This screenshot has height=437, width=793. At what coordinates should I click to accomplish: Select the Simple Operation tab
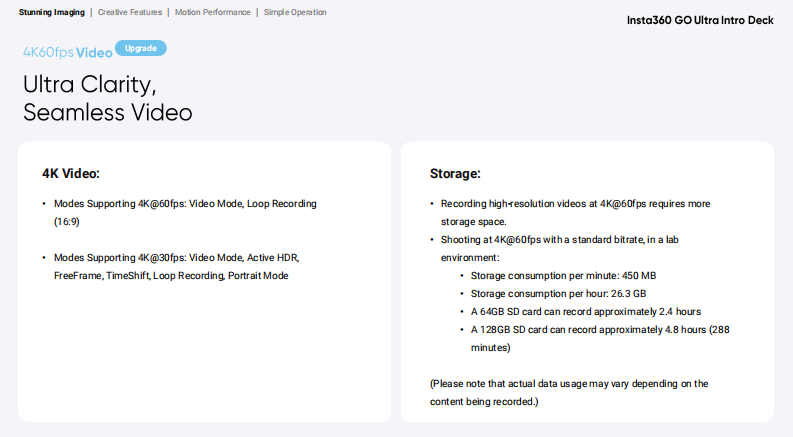click(295, 13)
